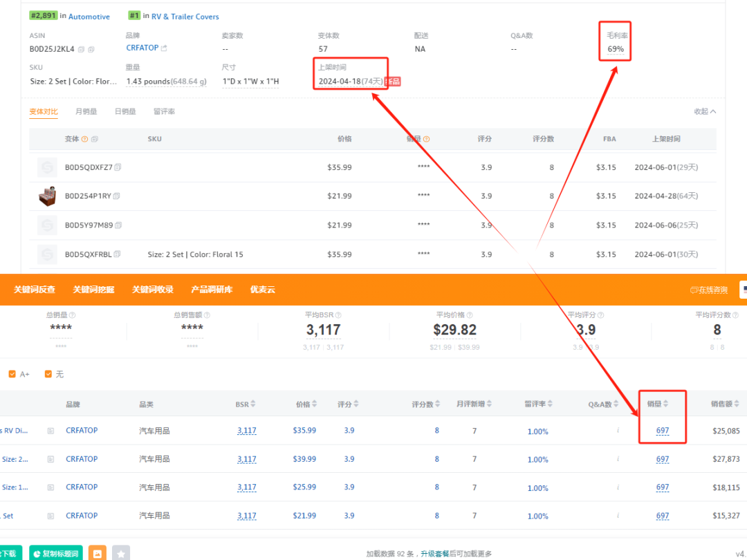Image resolution: width=747 pixels, height=560 pixels.
Task: Click the help icon beside 总销量
Action: point(73,315)
